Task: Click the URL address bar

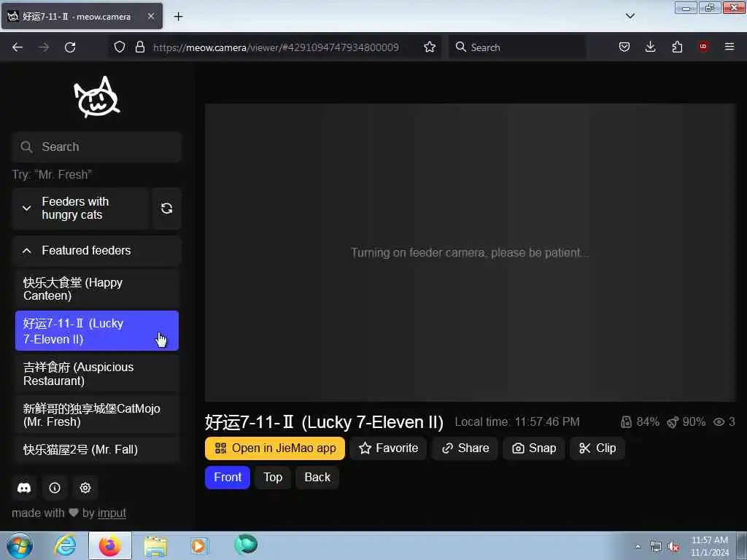Action: (x=275, y=47)
